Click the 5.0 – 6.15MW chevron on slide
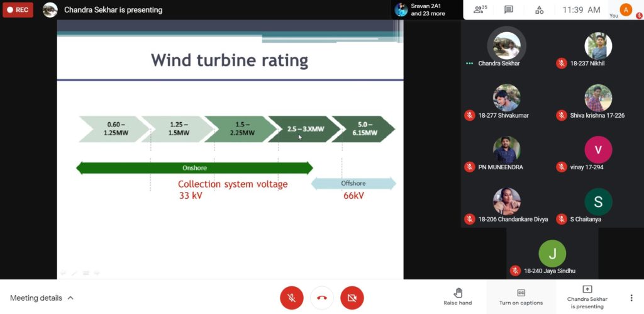 pyautogui.click(x=363, y=129)
